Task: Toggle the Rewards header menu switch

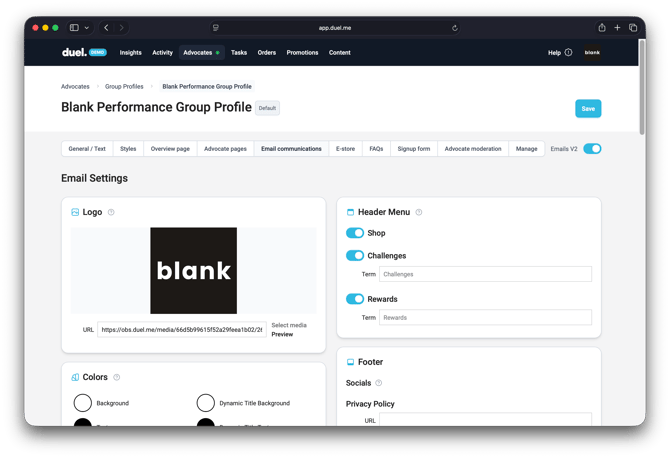Action: pos(355,299)
